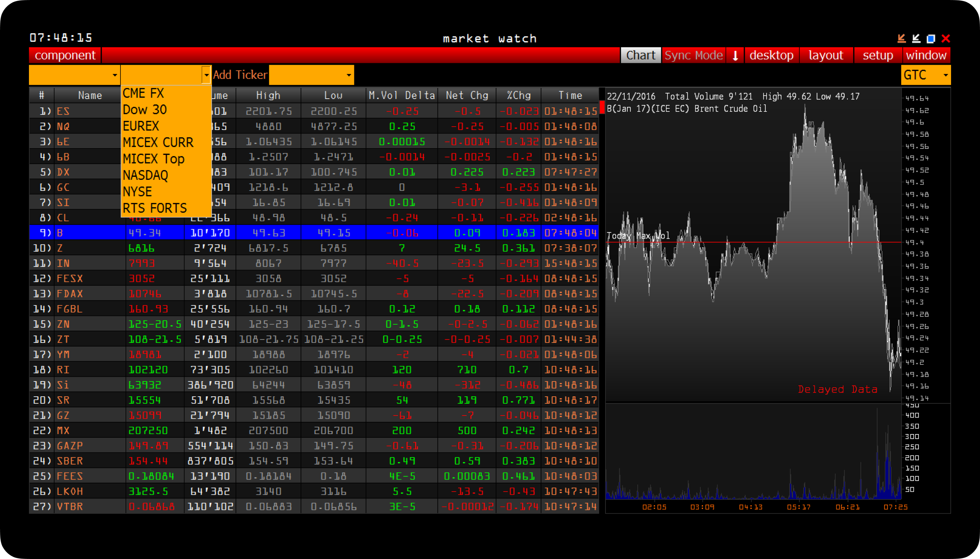The height and width of the screenshot is (559, 980).
Task: Click the clock display 07:48:15
Action: click(x=61, y=38)
